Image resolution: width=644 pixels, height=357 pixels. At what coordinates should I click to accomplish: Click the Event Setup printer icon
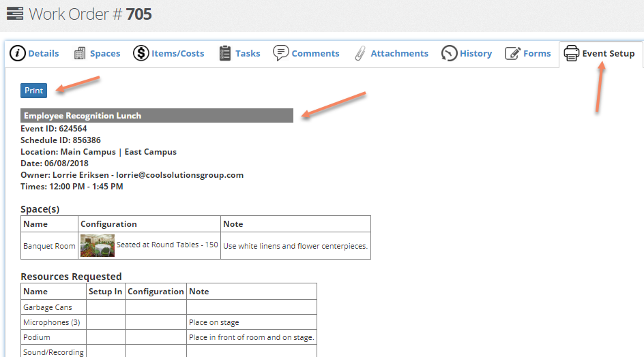coord(571,53)
